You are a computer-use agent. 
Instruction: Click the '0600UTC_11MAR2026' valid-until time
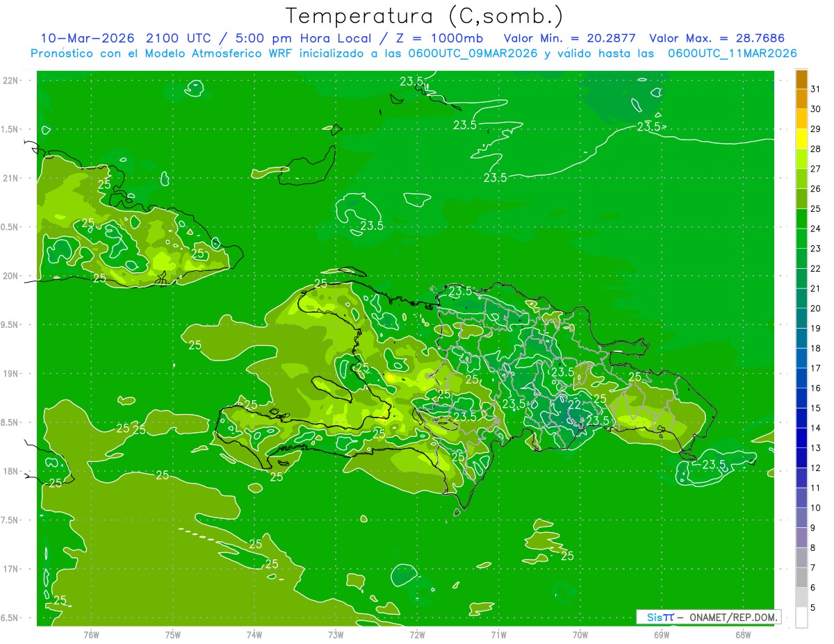[x=732, y=53]
